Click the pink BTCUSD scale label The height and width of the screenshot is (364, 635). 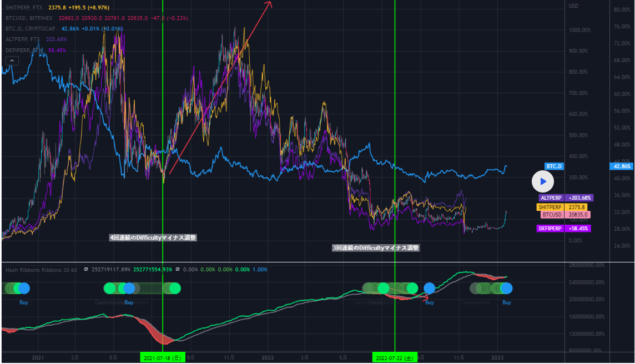[552, 215]
